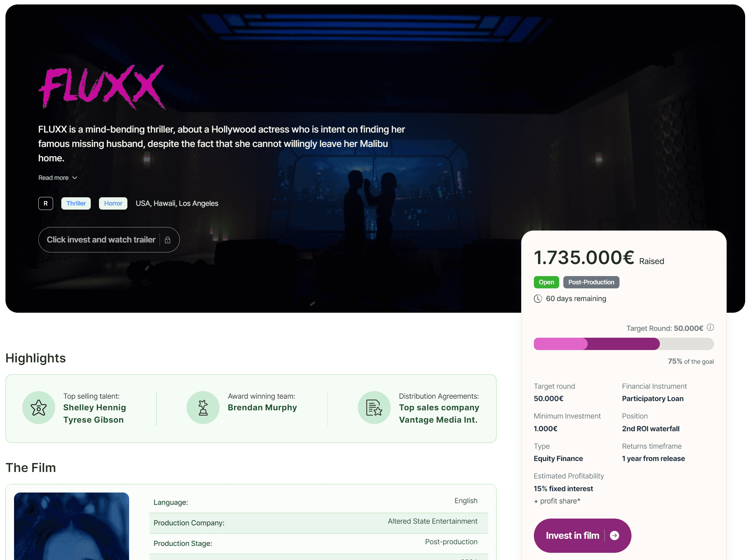Click the Post-Production status badge
Viewport: 752px width, 560px height.
(x=591, y=282)
